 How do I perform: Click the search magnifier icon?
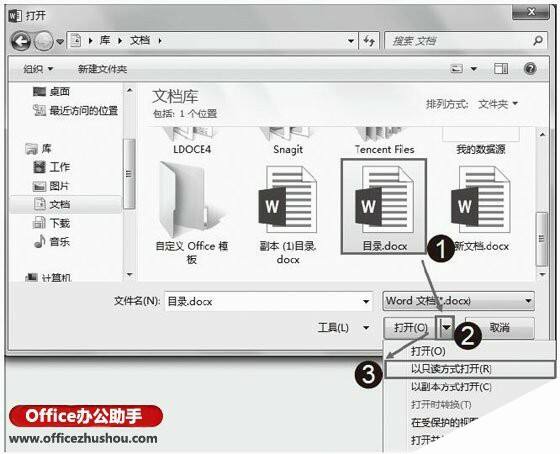(538, 41)
